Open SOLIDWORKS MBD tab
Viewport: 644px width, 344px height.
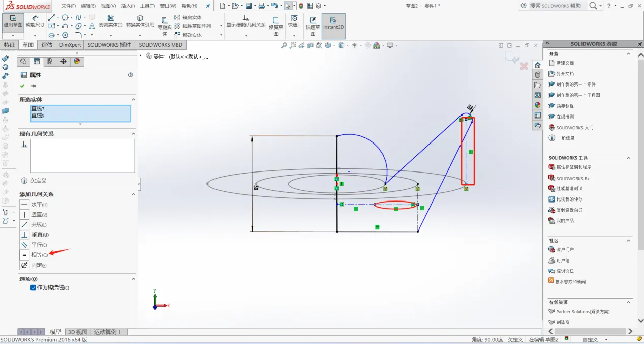[161, 45]
